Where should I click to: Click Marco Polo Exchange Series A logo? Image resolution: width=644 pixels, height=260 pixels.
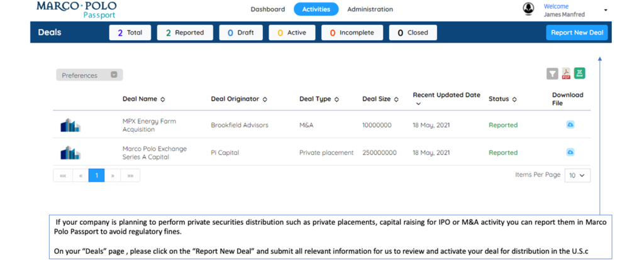point(70,153)
